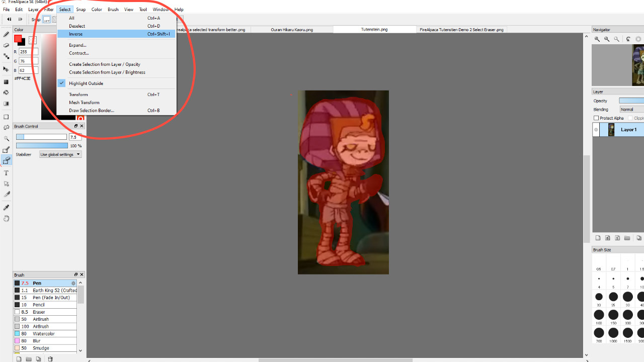Select the Hand tool
The image size is (644, 362).
coord(6,219)
